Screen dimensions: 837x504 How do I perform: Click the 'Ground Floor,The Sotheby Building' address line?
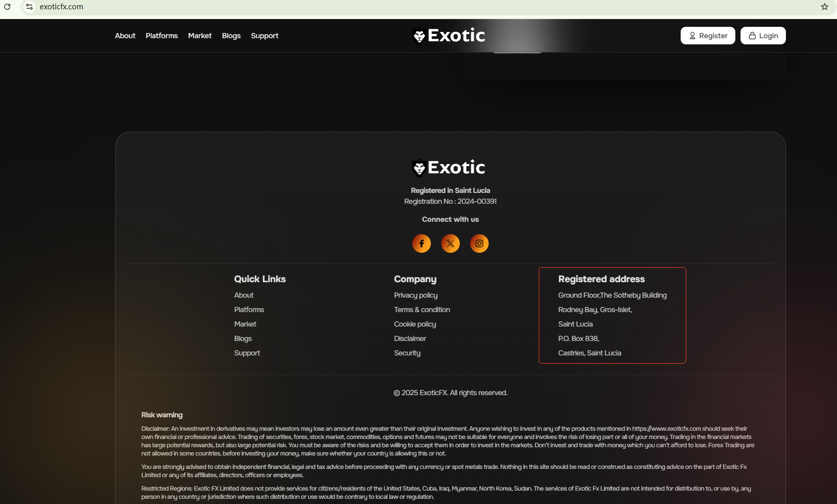(613, 295)
